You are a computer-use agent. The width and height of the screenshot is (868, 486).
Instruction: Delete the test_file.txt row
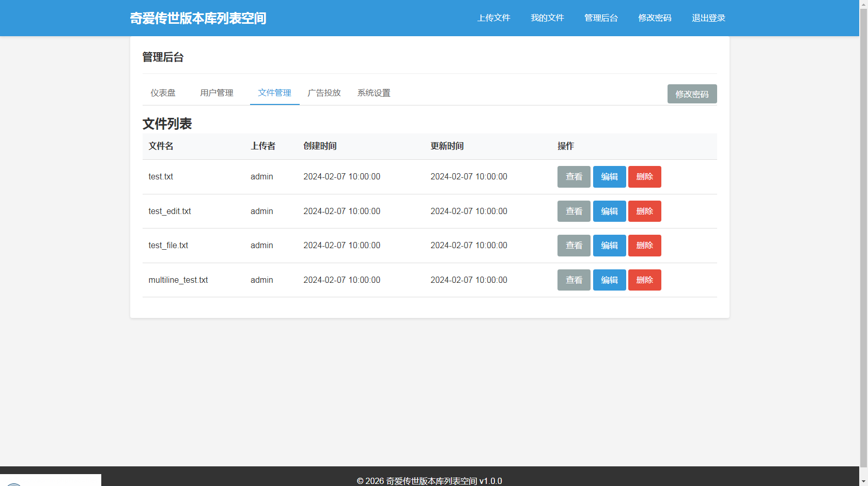coord(644,246)
